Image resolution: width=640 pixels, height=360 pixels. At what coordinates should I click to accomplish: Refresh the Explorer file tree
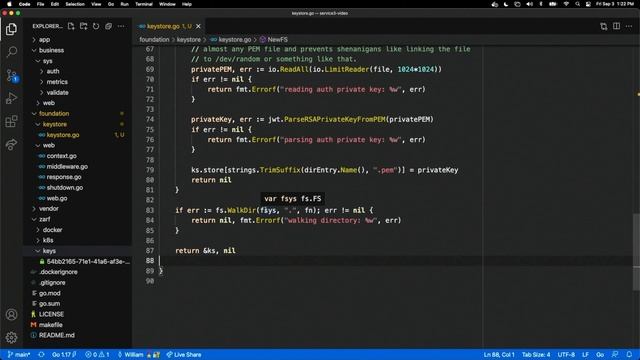pos(96,26)
